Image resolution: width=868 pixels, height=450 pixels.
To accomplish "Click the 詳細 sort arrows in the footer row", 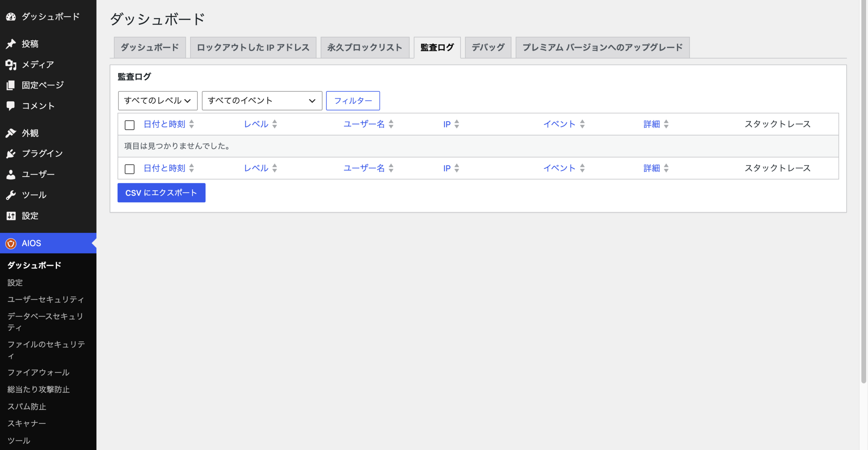I will click(x=666, y=168).
